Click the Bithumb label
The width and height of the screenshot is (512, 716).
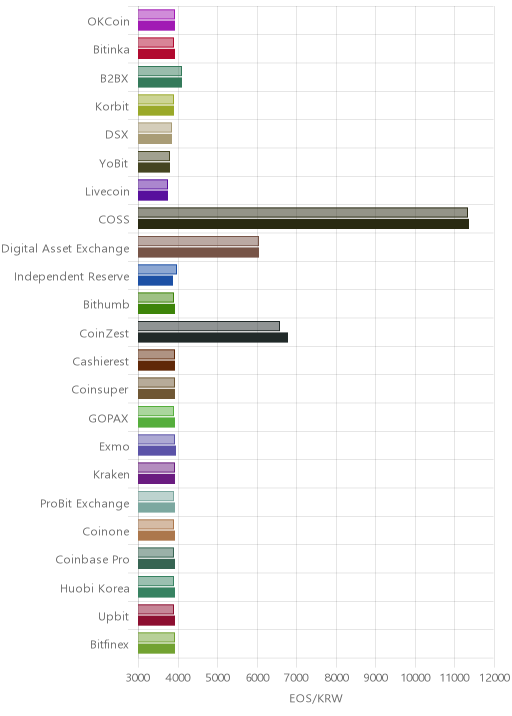[x=106, y=305]
